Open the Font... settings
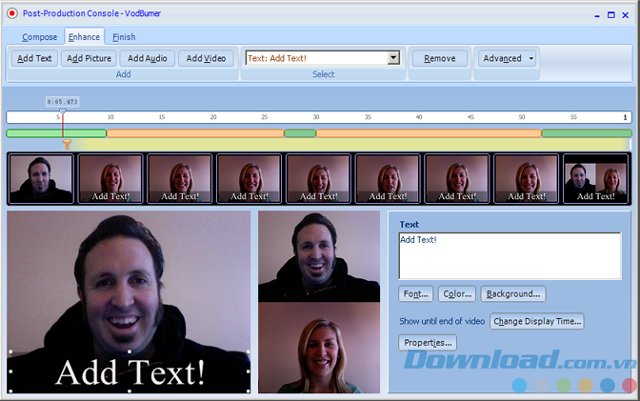The width and height of the screenshot is (640, 401). 415,294
